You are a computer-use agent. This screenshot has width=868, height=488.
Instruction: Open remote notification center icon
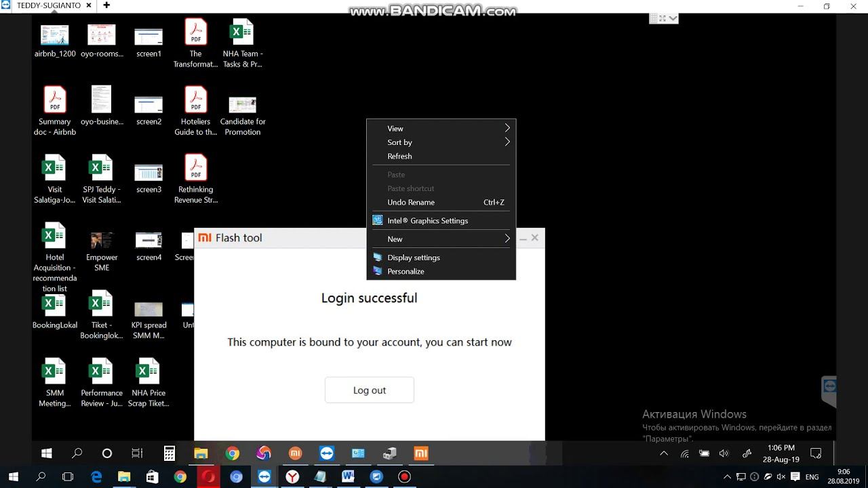coord(816,453)
